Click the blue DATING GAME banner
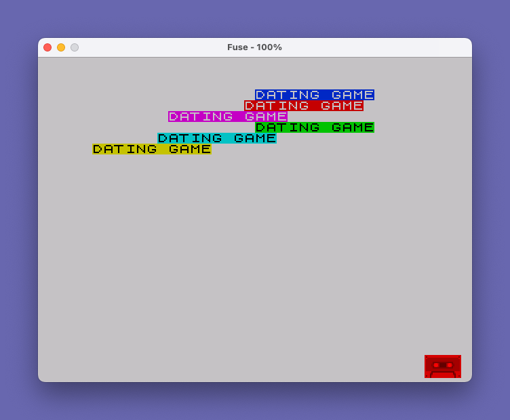 click(315, 95)
